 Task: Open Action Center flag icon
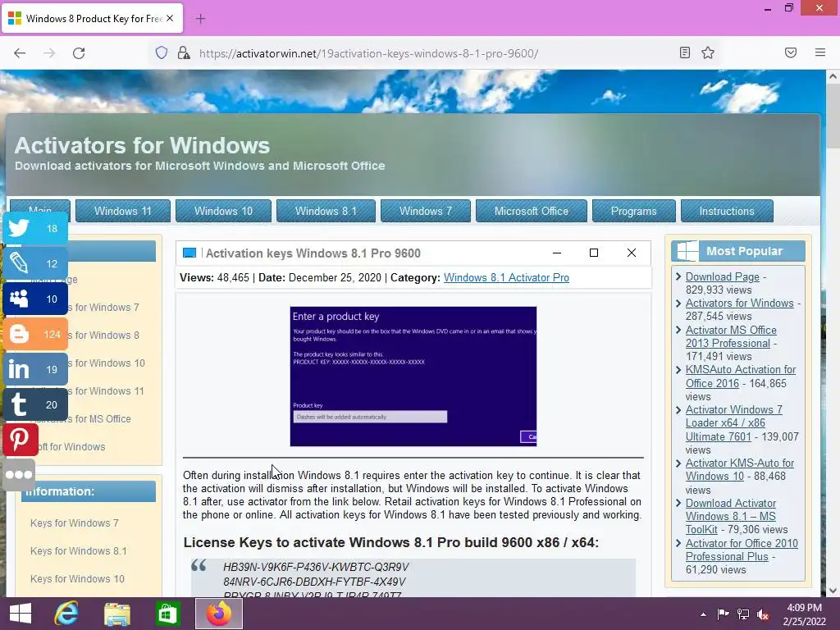tap(724, 614)
